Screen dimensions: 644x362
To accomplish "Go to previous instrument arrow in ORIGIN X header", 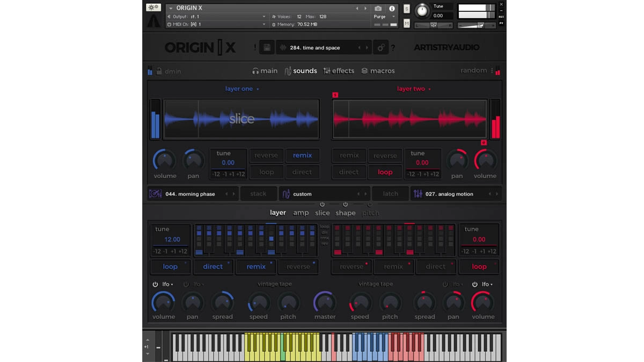I will coord(357,9).
